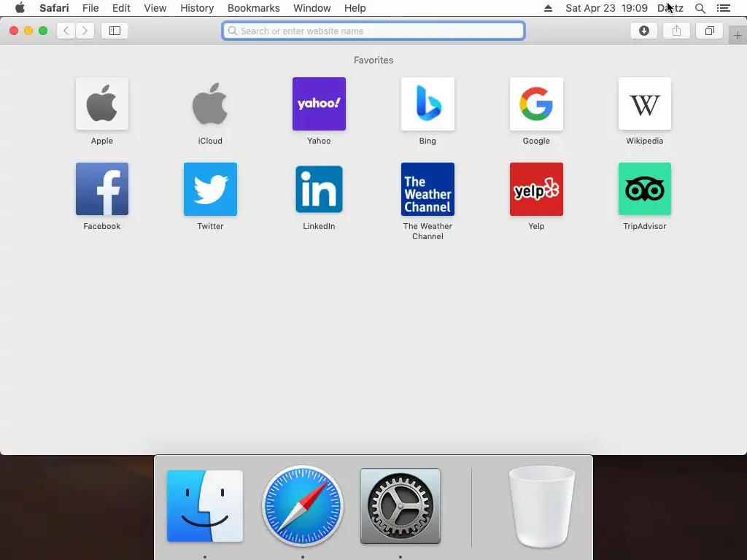Viewport: 747px width, 560px height.
Task: Open Finder from the Dock
Action: click(205, 506)
